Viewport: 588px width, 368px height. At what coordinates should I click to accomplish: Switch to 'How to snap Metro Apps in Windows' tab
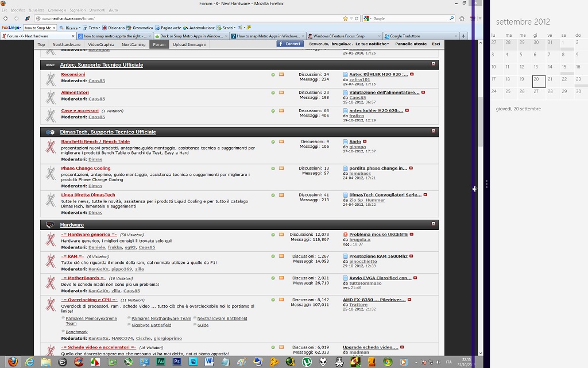[x=268, y=36]
